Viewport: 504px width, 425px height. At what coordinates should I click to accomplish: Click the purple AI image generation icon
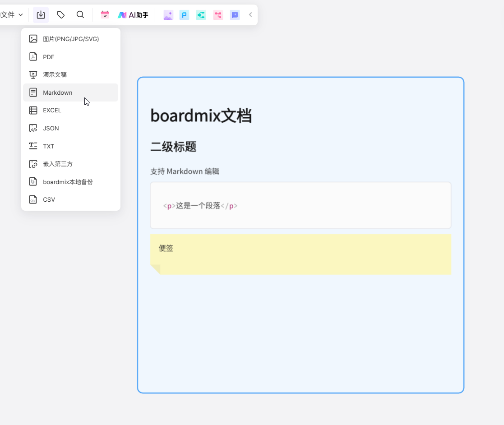[x=168, y=15]
